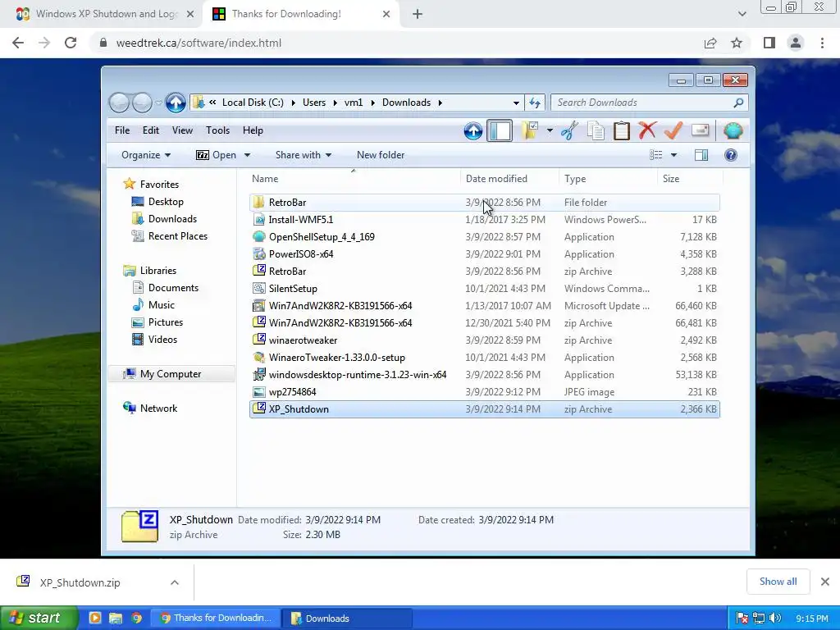Sort by the Size column header
This screenshot has width=840, height=630.
[690, 178]
